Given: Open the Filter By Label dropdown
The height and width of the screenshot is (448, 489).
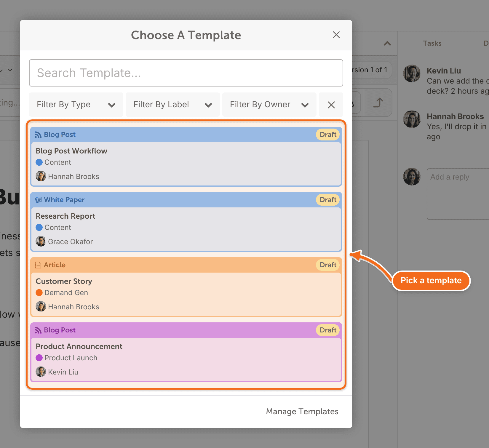Looking at the screenshot, I should [173, 105].
